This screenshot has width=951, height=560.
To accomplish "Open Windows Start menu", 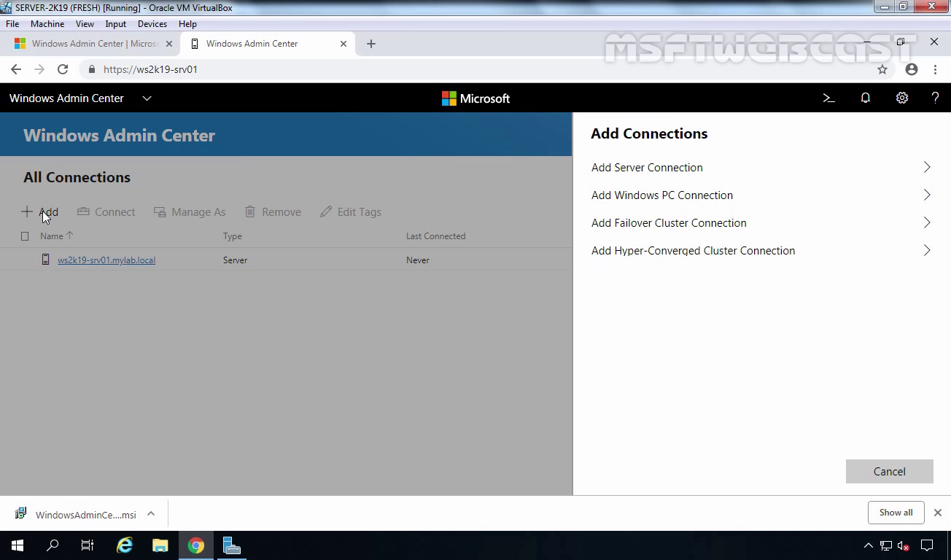I will coord(18,545).
